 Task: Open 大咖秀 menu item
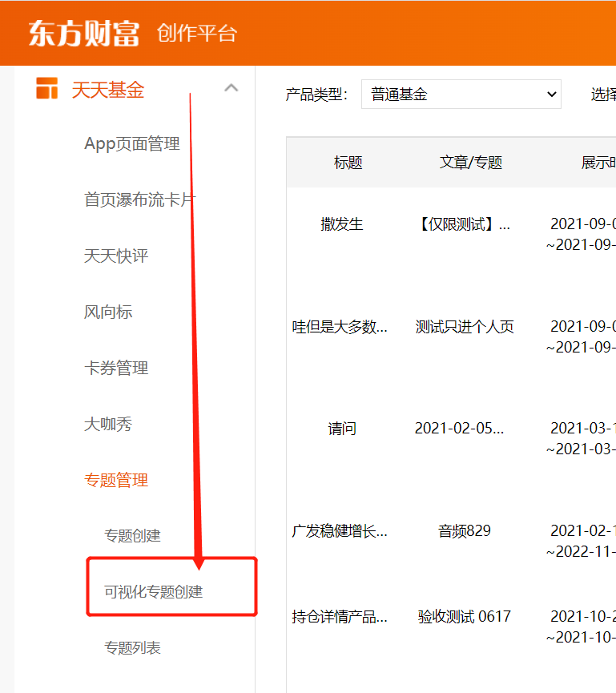click(108, 424)
